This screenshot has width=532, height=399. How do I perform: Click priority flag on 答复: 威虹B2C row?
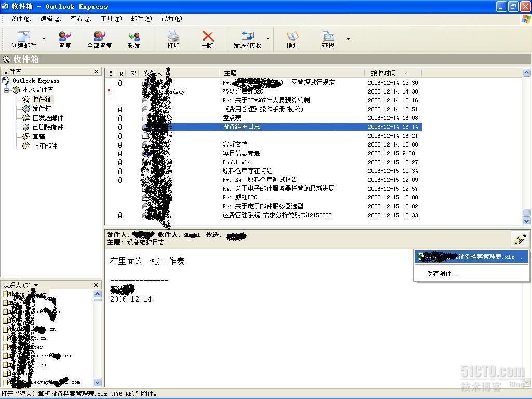coord(109,91)
